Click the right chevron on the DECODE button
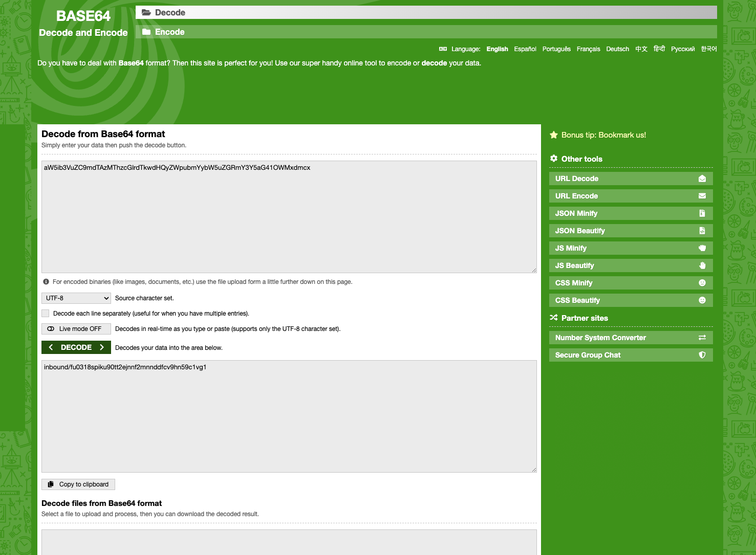This screenshot has height=555, width=756. coord(102,347)
